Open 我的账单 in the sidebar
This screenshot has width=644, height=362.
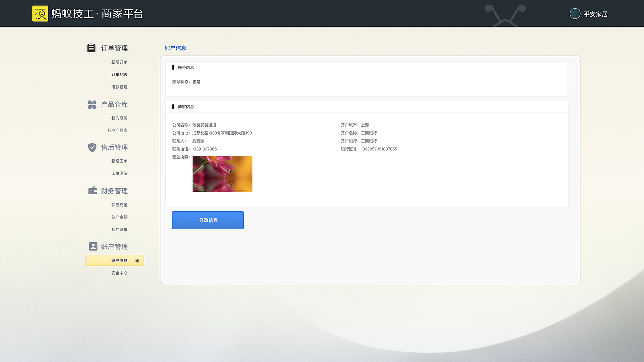point(120,229)
